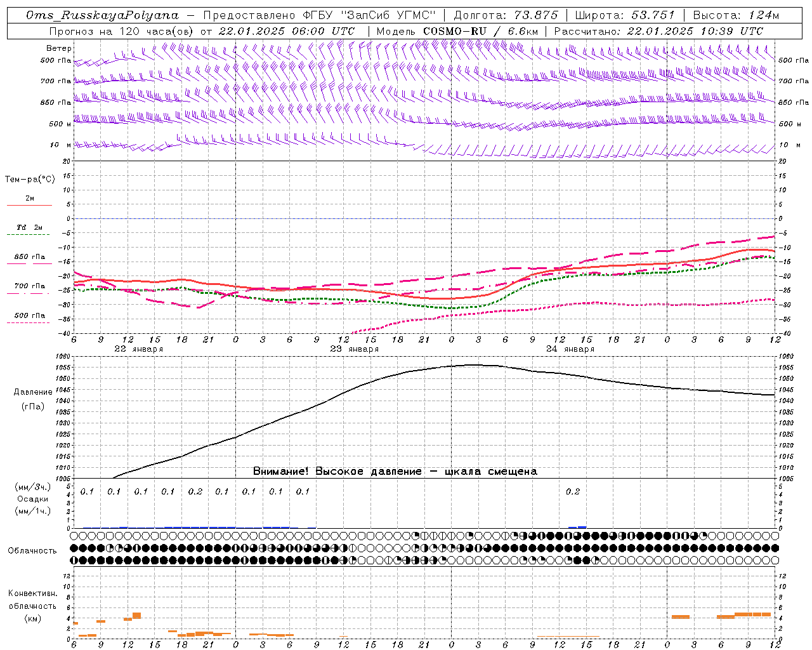Click the (мм/3ч.) precipitation unit label

tap(32, 487)
